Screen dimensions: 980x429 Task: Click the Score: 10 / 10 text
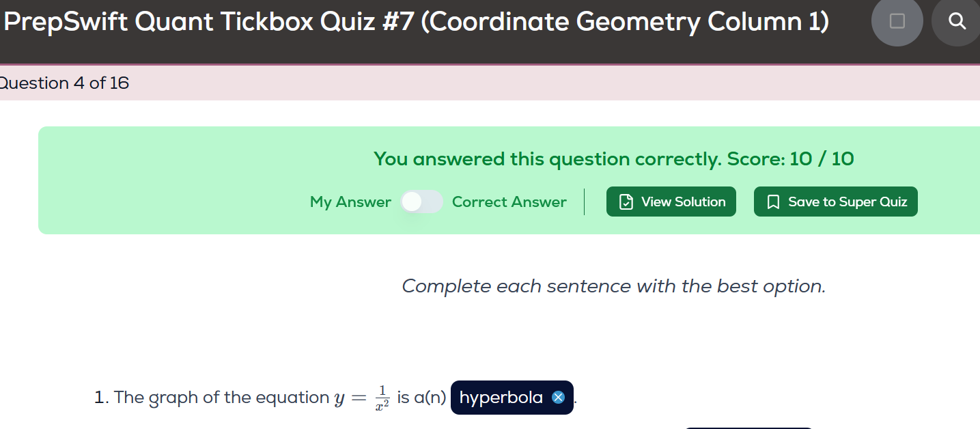tap(790, 159)
